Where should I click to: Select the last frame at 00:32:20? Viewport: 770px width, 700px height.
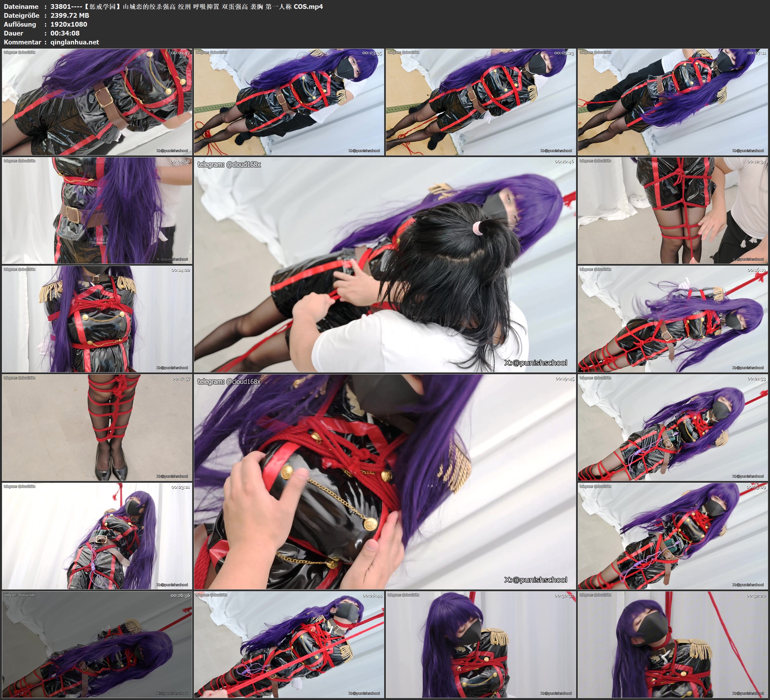[x=673, y=644]
